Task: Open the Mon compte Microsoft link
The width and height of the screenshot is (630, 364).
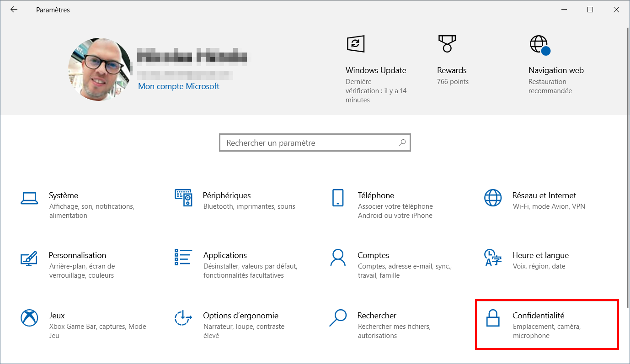Action: [179, 86]
